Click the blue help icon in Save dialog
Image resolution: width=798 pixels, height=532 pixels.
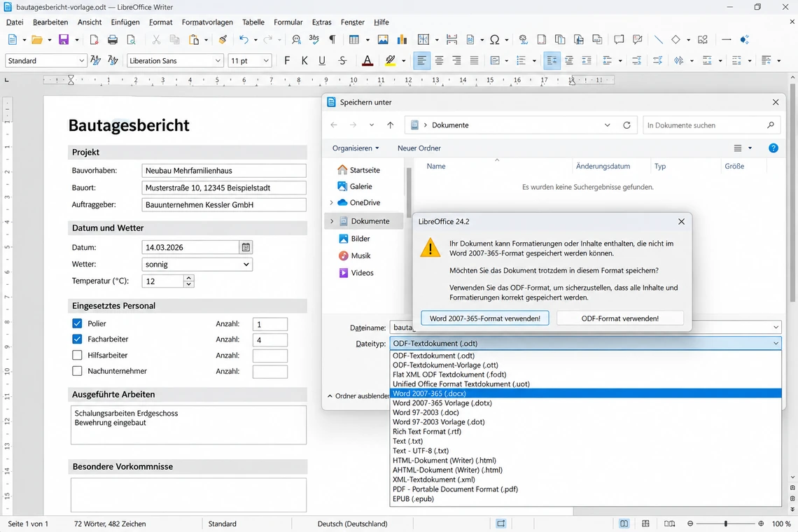(x=773, y=148)
